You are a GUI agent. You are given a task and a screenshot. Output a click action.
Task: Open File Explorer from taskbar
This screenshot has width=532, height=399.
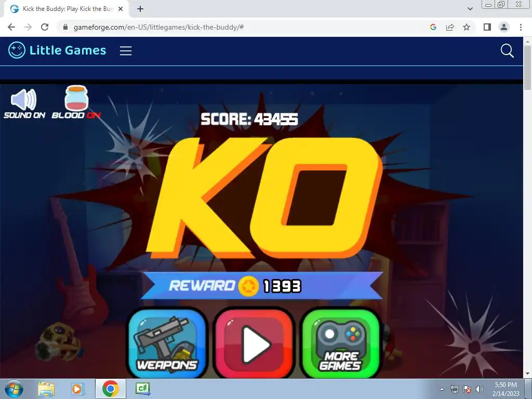point(46,389)
